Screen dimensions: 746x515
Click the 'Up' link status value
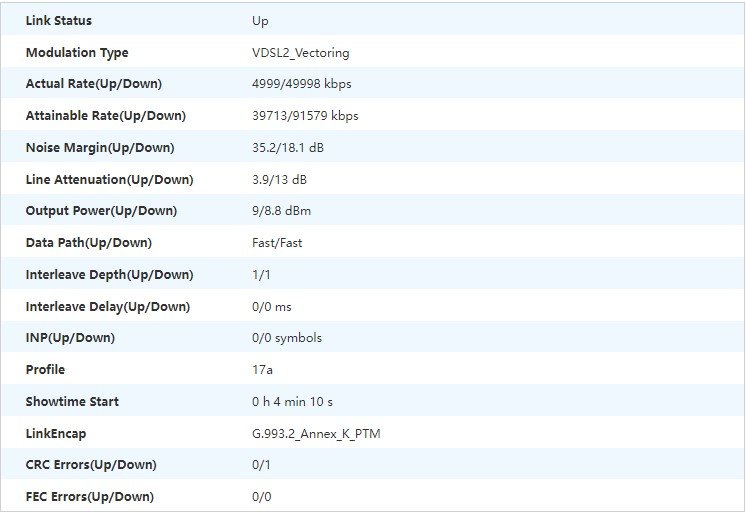260,21
